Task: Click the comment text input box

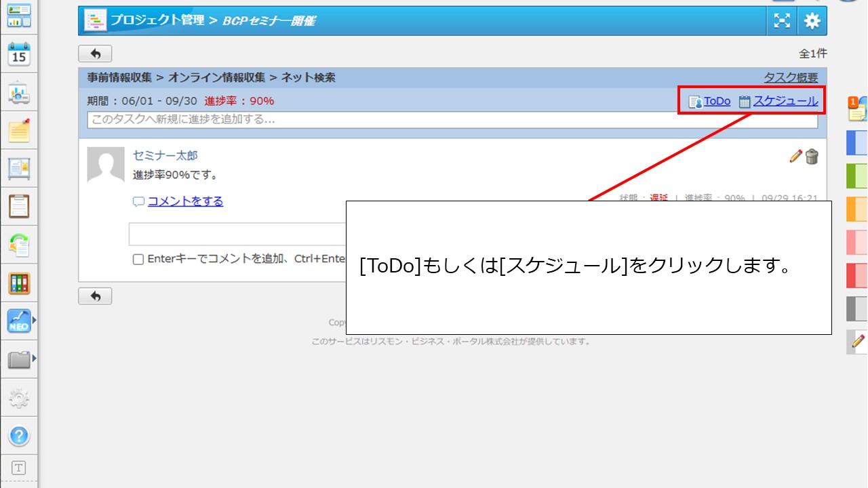Action: click(x=237, y=234)
